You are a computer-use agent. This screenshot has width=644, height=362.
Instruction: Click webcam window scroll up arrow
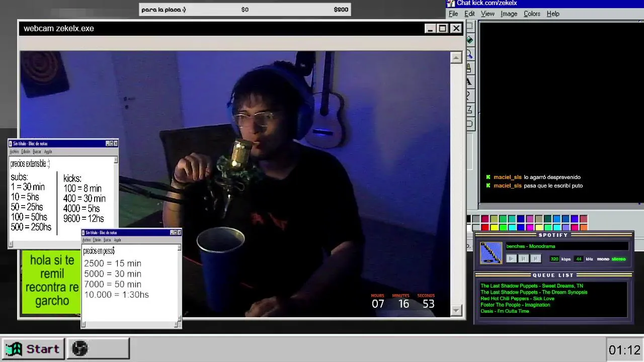click(x=456, y=58)
